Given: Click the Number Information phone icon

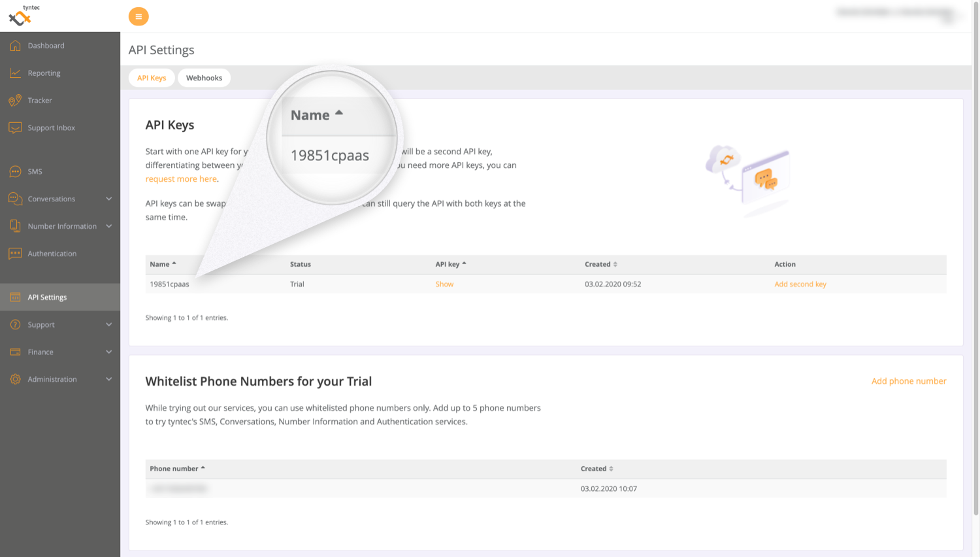Looking at the screenshot, I should (15, 226).
